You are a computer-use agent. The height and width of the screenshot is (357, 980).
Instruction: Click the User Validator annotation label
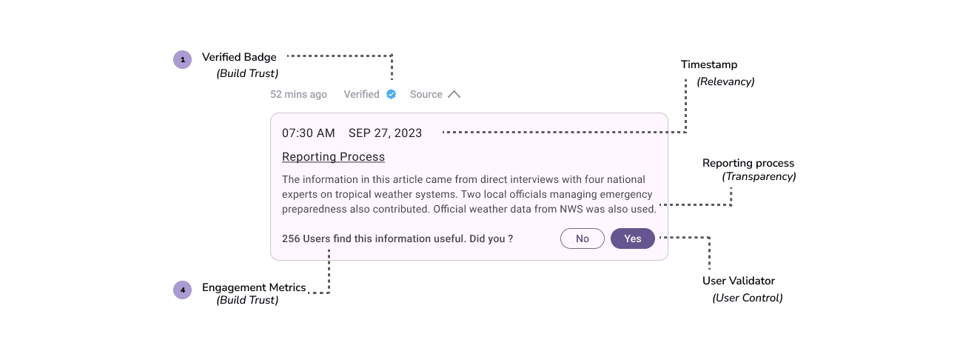tap(739, 281)
